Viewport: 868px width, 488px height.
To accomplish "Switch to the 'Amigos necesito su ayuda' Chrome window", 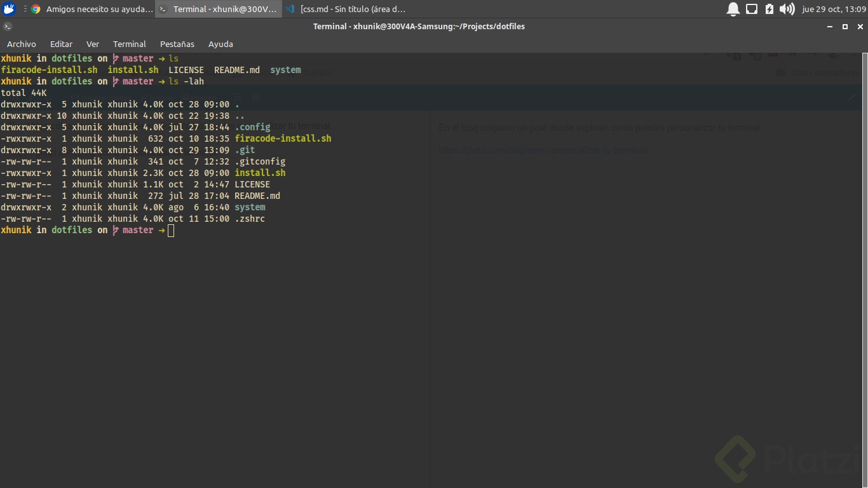I will [x=92, y=9].
